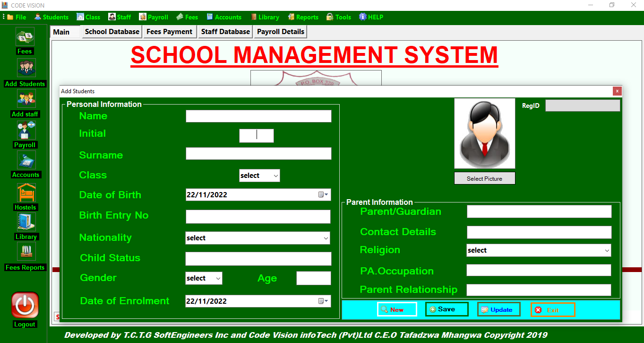644x343 pixels.
Task: Open the Tools menu
Action: (x=339, y=17)
